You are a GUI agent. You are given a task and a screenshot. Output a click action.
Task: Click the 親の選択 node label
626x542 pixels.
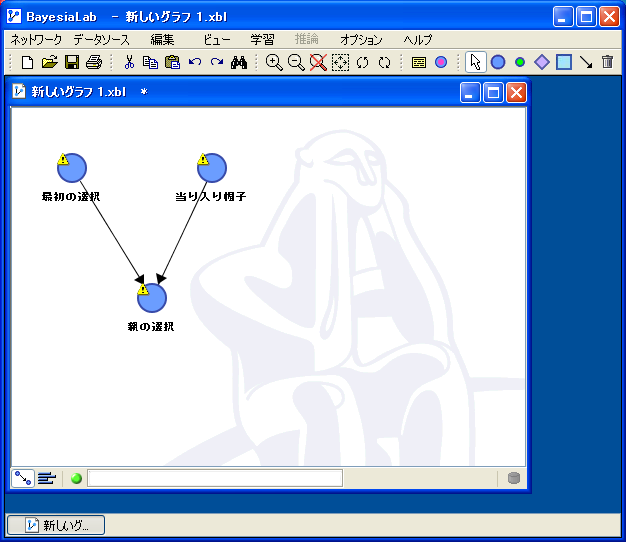[151, 326]
